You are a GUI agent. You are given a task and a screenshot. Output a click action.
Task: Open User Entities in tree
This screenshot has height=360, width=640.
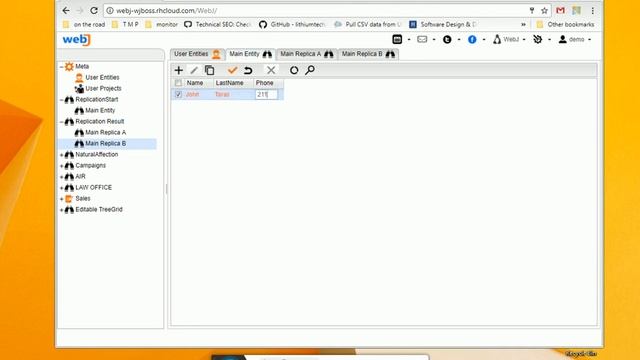[x=102, y=77]
